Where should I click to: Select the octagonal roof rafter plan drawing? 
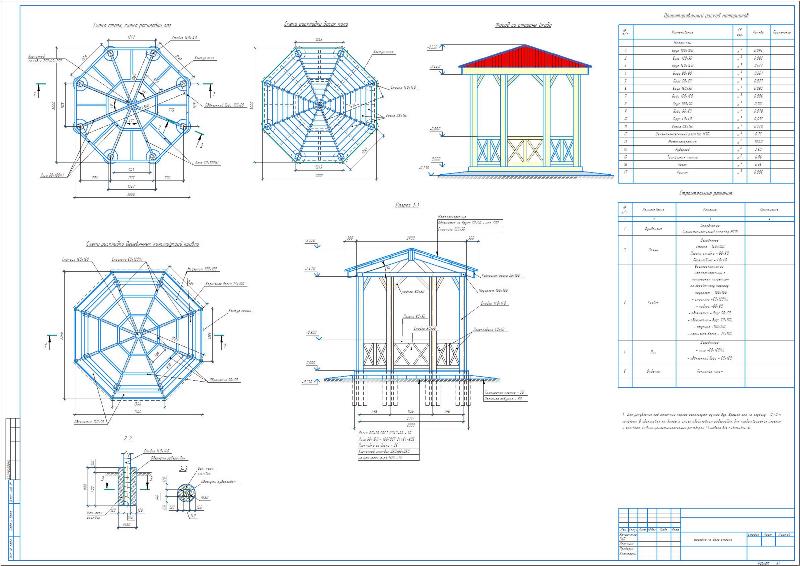(x=138, y=334)
